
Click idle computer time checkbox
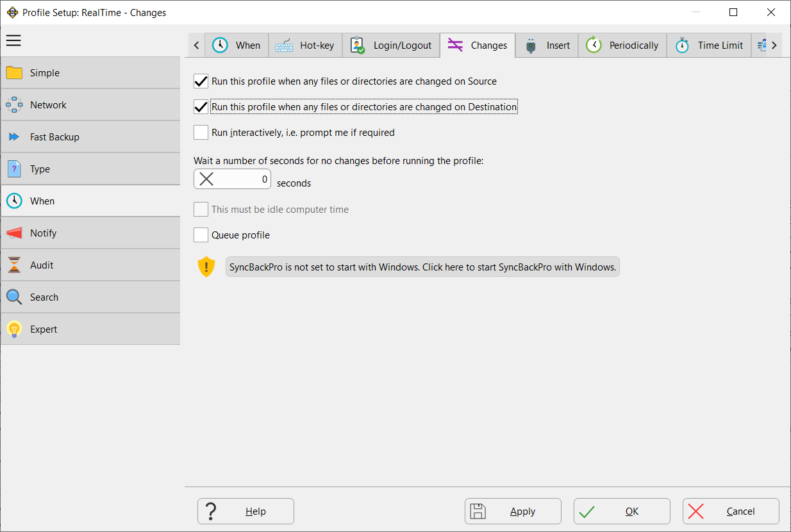click(x=201, y=210)
